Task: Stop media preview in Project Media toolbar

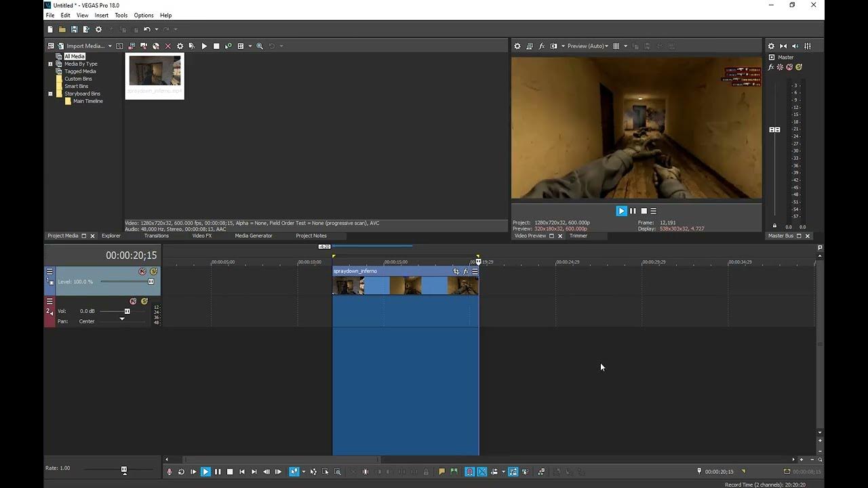Action: point(216,46)
